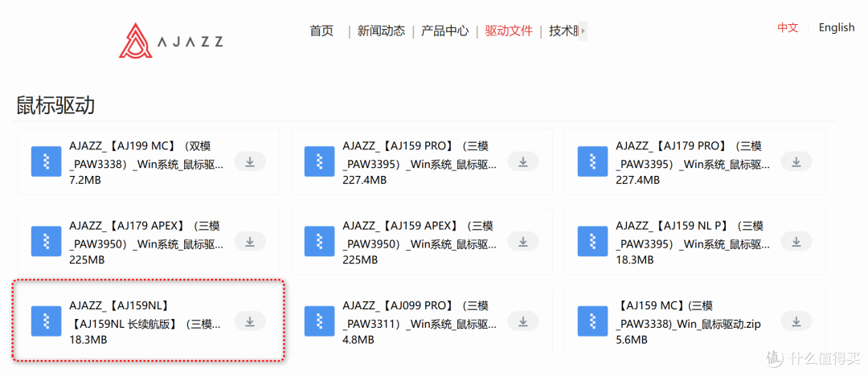This screenshot has height=376, width=868.
Task: Click the zip file icon for AJ179 PRO
Action: click(x=593, y=161)
